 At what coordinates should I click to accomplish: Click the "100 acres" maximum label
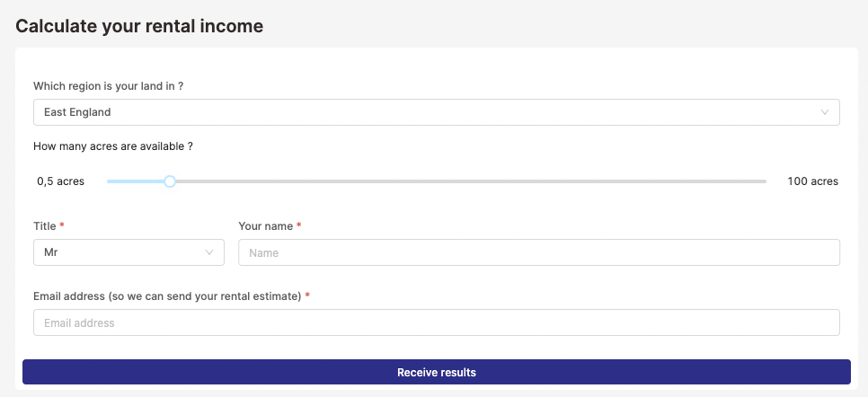(x=812, y=181)
